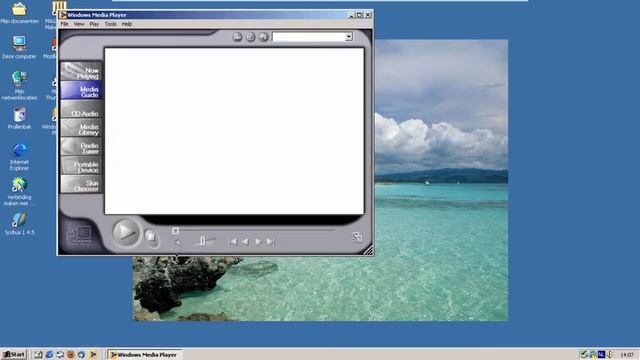
Task: Open the Now Playing section
Action: [x=81, y=71]
